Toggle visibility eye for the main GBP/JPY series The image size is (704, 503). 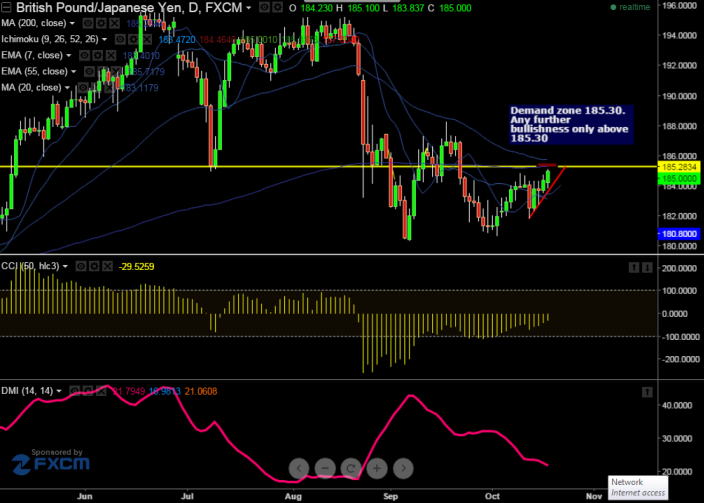click(x=264, y=7)
